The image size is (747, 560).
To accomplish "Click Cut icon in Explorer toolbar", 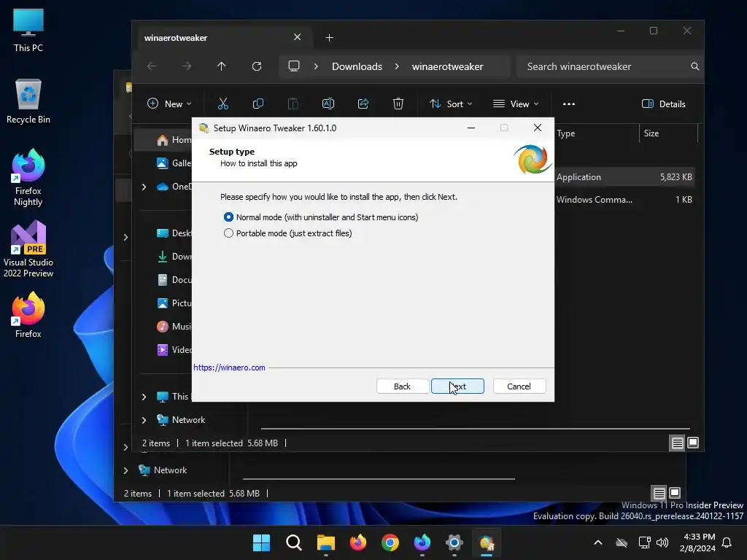I will pos(223,104).
